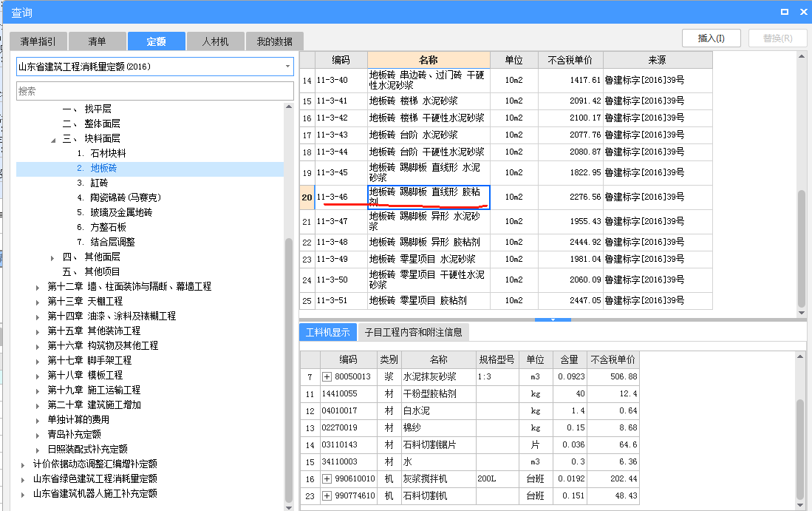
Task: Expand the 80050013 水泥抹灰砂浆 material row
Action: point(327,376)
